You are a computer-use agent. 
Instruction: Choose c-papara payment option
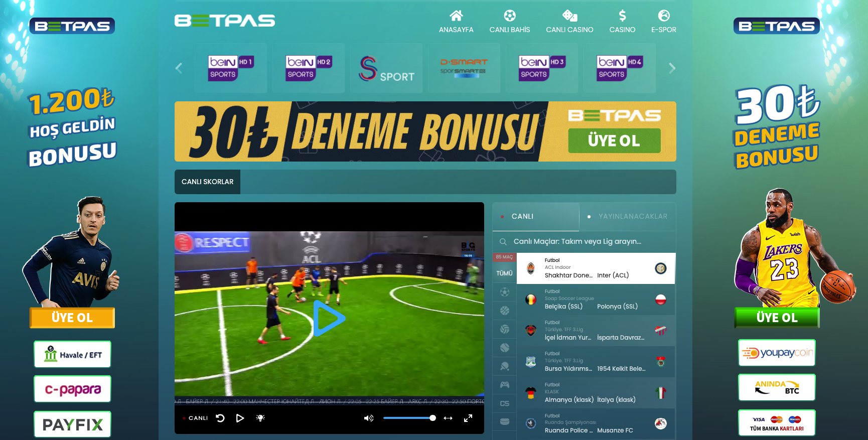click(x=72, y=389)
